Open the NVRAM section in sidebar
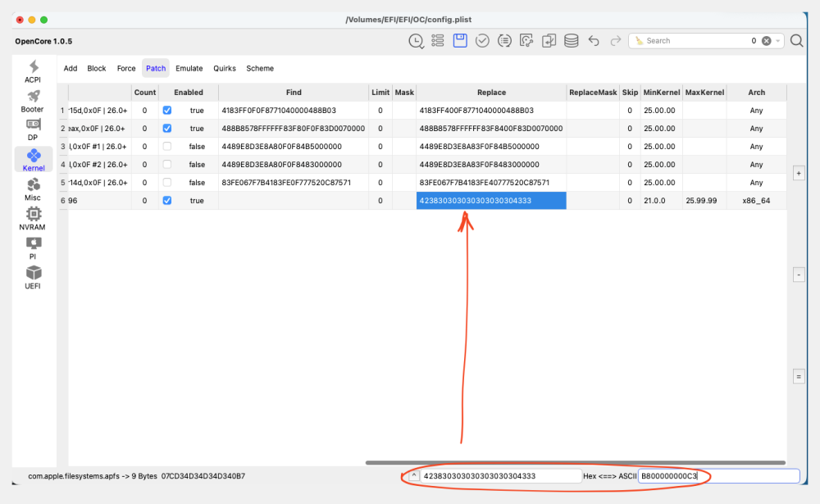Image resolution: width=820 pixels, height=504 pixels. click(33, 219)
